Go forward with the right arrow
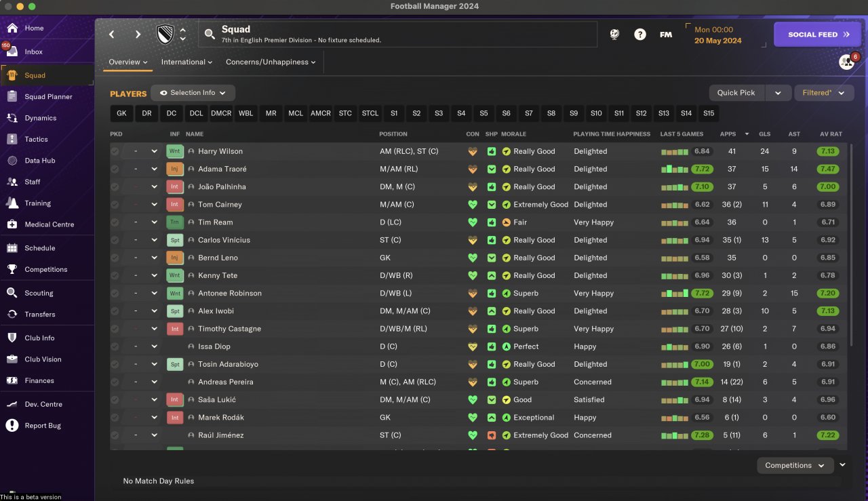This screenshot has width=868, height=501. coord(138,34)
